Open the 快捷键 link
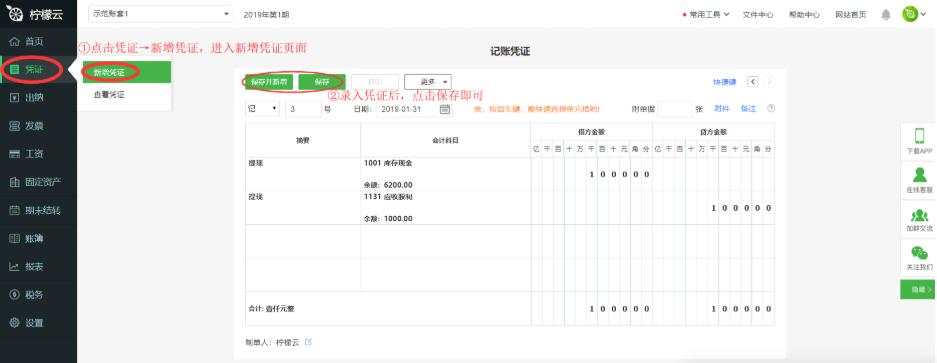The height and width of the screenshot is (363, 937). [724, 82]
